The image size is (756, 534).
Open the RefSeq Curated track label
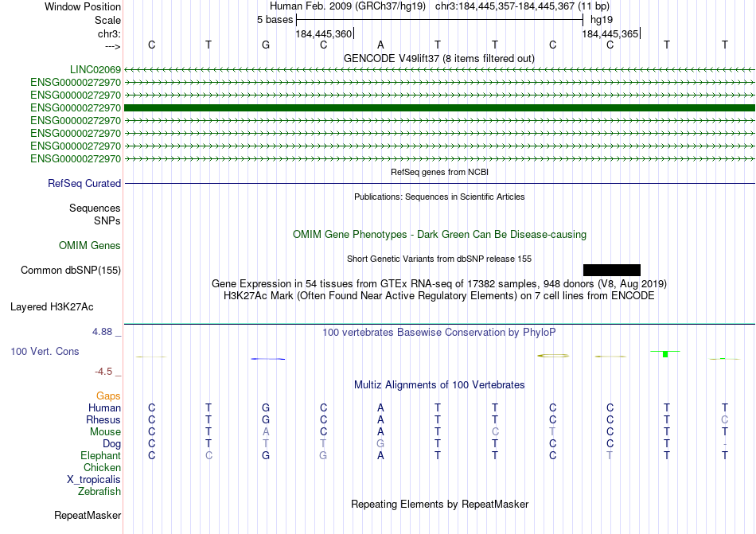click(84, 184)
